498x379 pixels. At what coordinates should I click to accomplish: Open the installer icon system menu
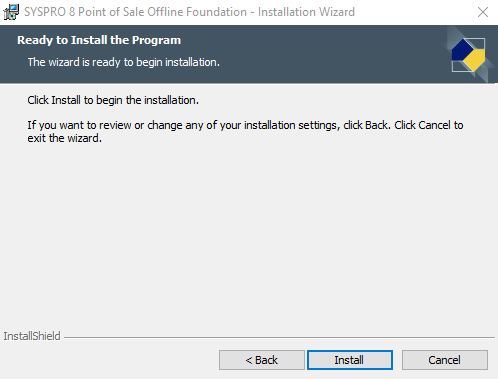click(x=11, y=12)
